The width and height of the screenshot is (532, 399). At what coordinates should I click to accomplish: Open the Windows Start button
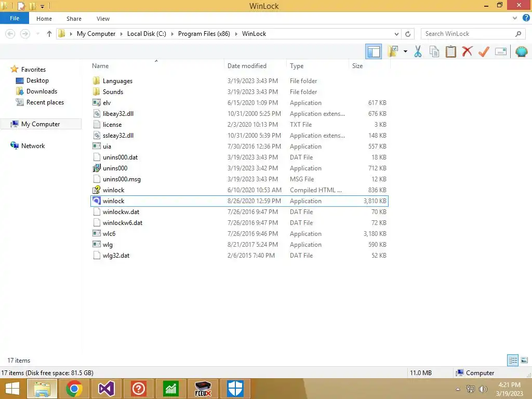tap(12, 389)
